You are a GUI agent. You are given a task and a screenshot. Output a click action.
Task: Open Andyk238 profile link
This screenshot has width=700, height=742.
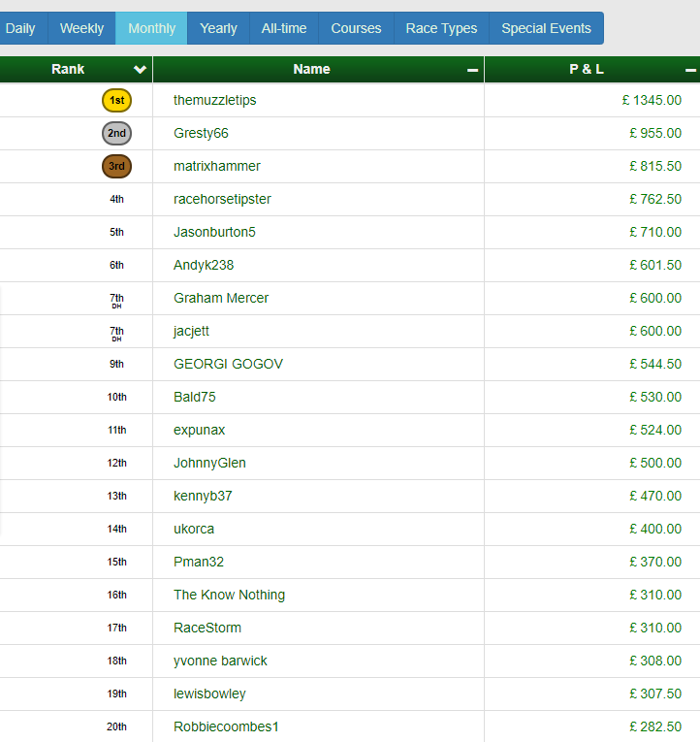coord(204,266)
